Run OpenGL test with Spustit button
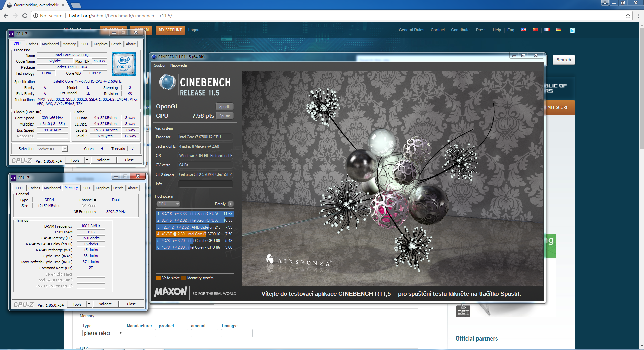 click(x=224, y=107)
